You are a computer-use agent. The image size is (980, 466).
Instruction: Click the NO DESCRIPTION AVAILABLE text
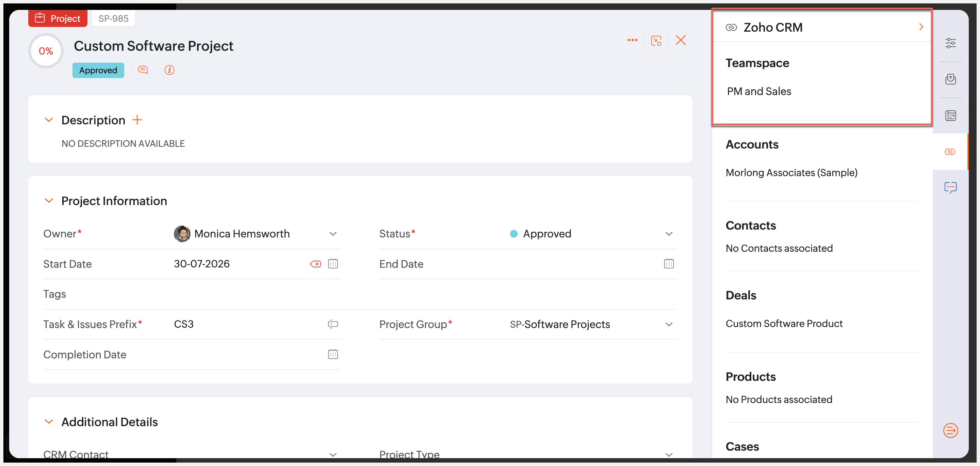click(123, 144)
